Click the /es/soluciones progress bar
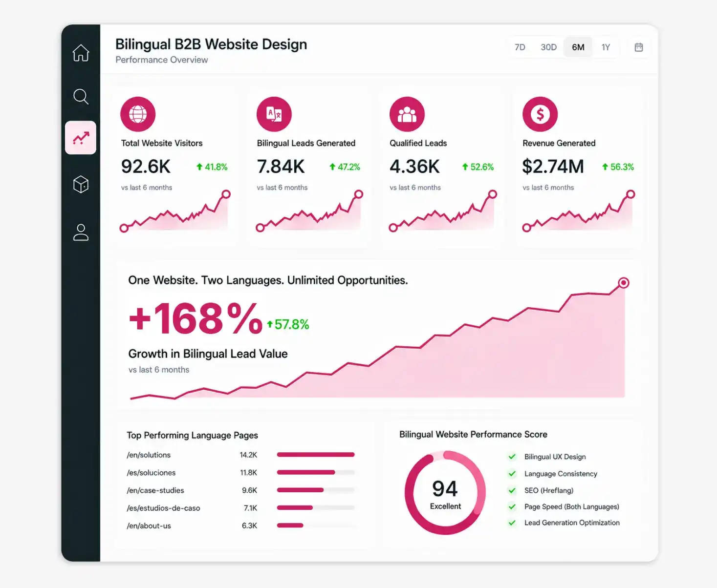 click(x=316, y=472)
